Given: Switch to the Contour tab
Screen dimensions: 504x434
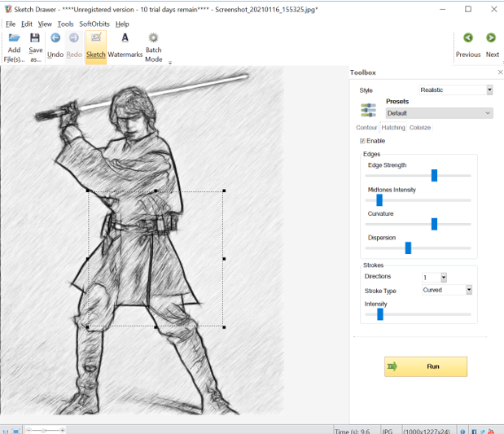Looking at the screenshot, I should (366, 128).
